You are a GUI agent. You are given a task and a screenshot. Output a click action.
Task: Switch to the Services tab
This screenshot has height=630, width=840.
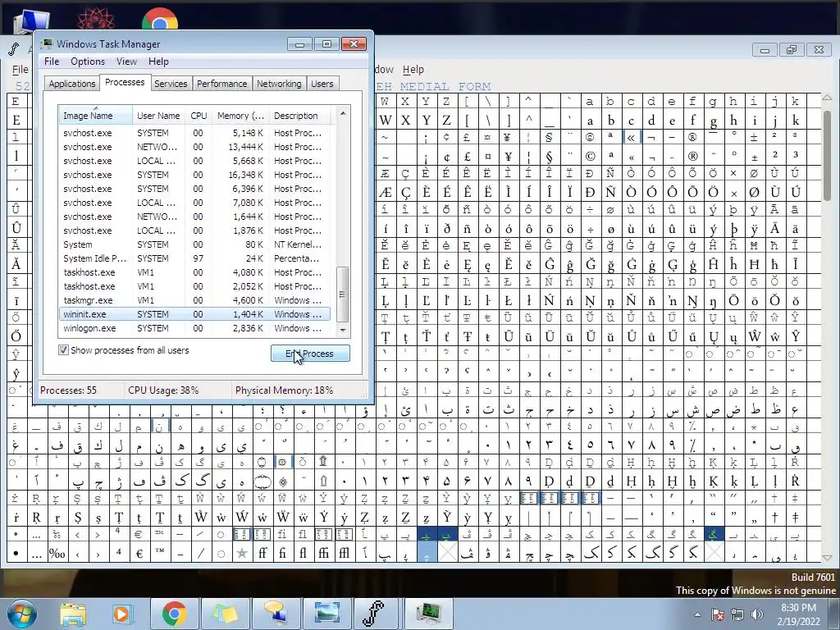(x=171, y=84)
